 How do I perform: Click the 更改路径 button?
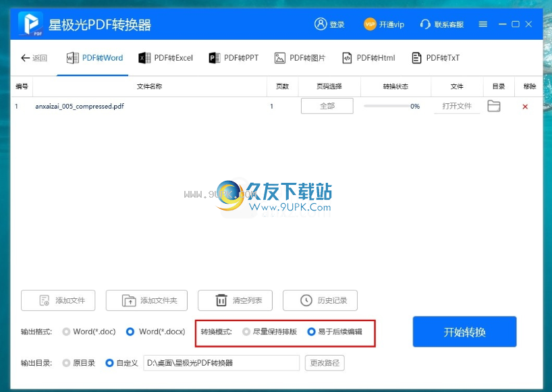click(x=325, y=363)
